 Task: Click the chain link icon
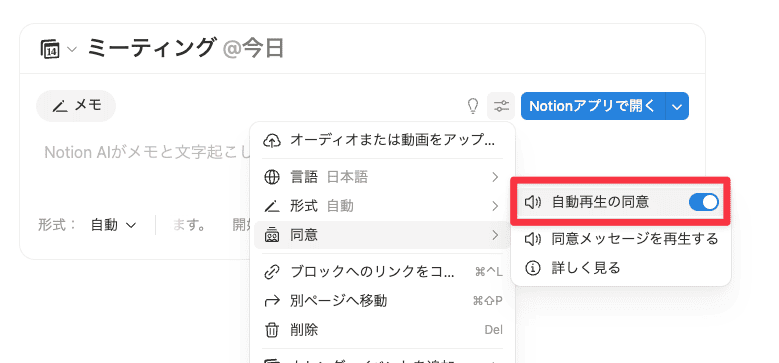[271, 272]
